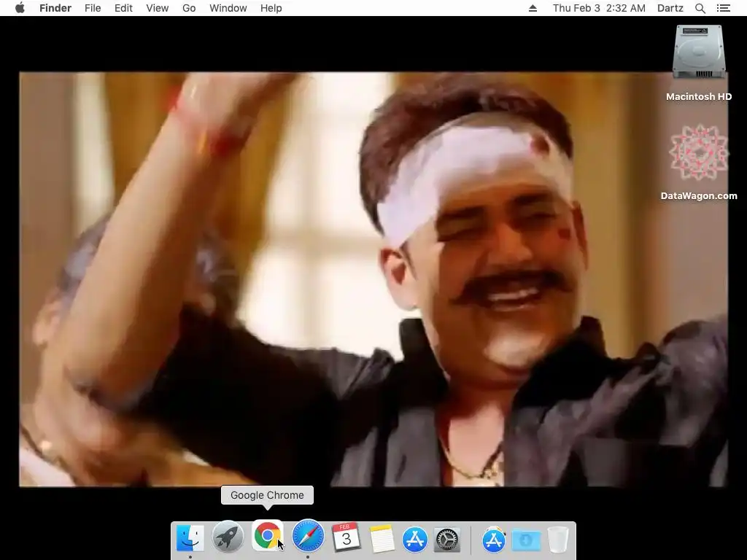The width and height of the screenshot is (747, 560).
Task: Click the Macintosh HD label text
Action: [x=699, y=97]
